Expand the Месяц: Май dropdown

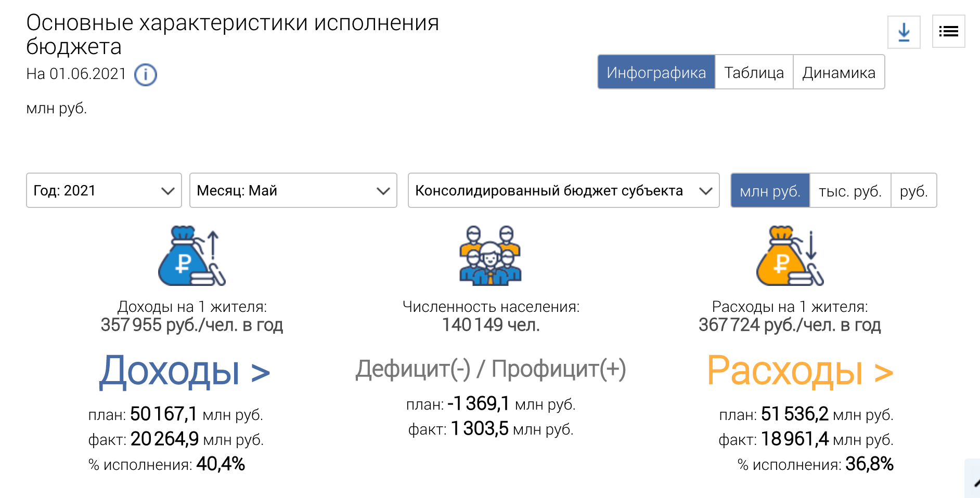pos(293,191)
